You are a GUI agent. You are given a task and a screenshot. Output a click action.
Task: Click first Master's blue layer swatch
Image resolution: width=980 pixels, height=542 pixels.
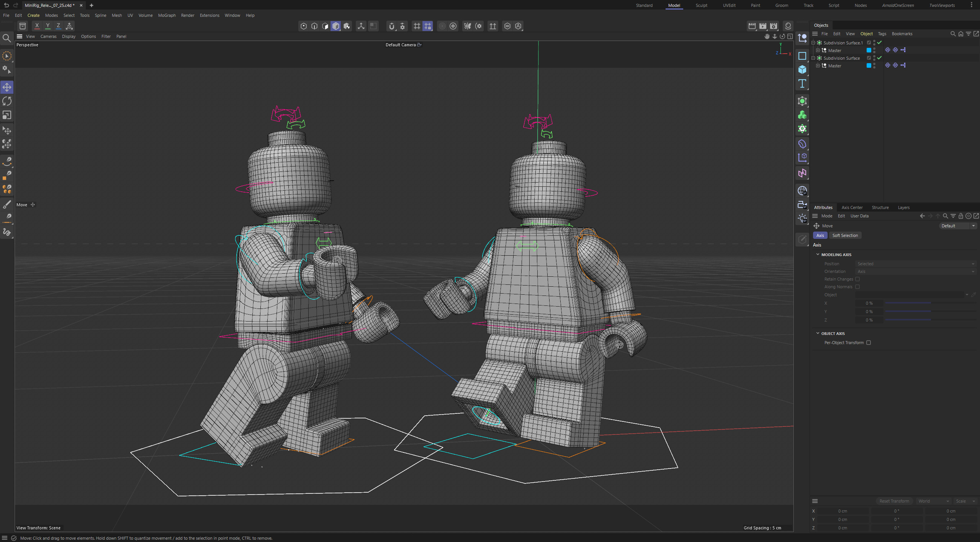869,50
